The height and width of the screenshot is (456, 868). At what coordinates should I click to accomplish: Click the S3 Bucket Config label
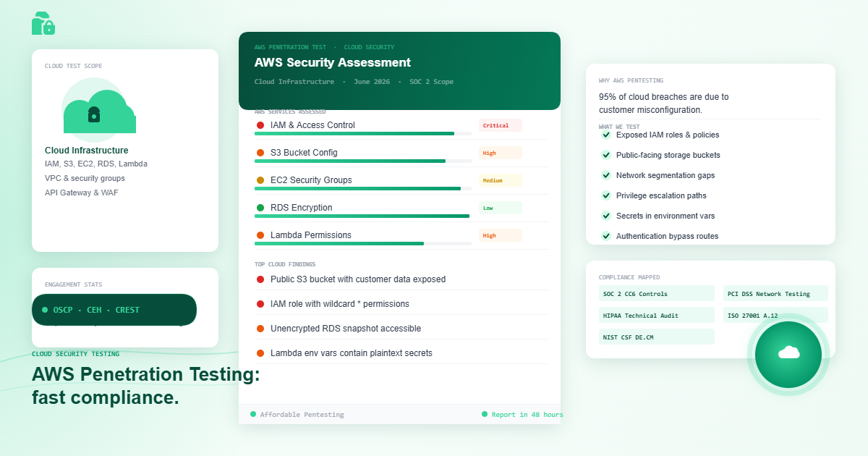coord(304,153)
